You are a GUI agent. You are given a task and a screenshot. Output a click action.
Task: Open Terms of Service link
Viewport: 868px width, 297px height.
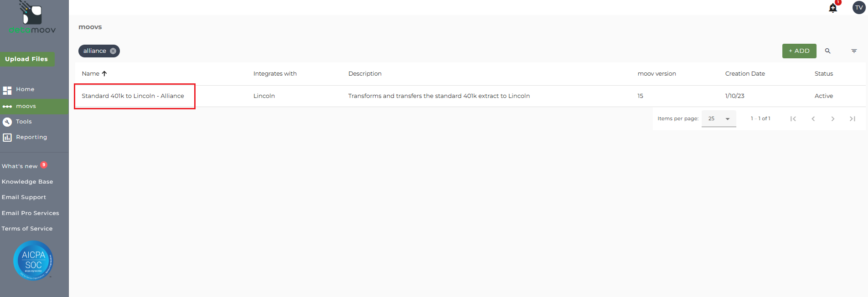27,229
